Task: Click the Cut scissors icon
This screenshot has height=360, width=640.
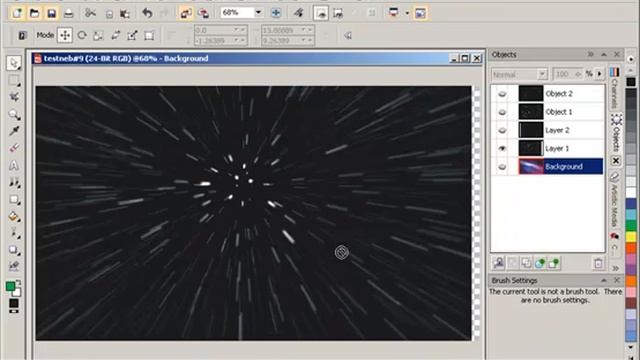Action: (90, 13)
